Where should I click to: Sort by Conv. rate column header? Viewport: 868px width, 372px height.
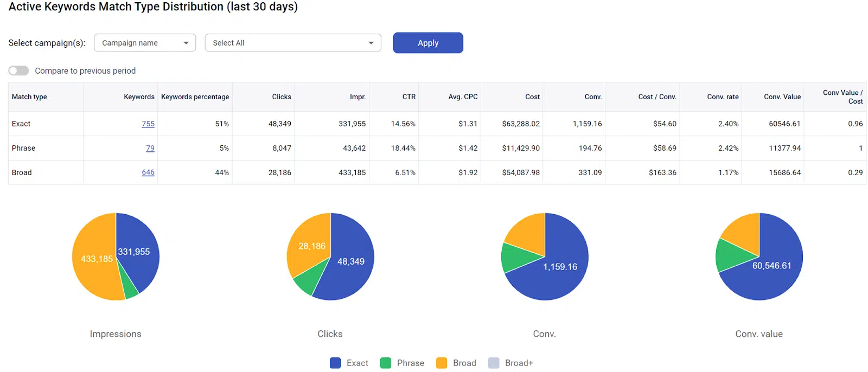(x=723, y=97)
